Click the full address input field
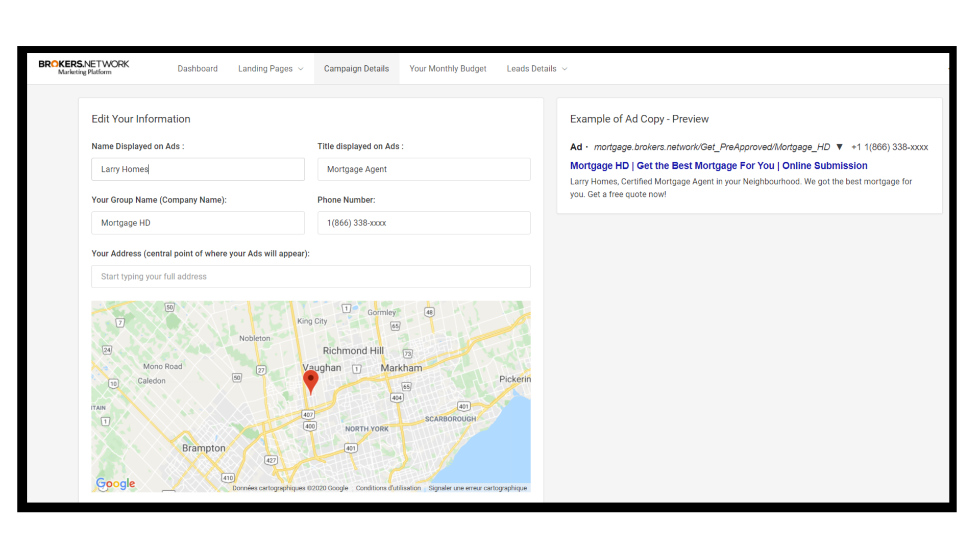This screenshot has height=551, width=980. (x=311, y=277)
